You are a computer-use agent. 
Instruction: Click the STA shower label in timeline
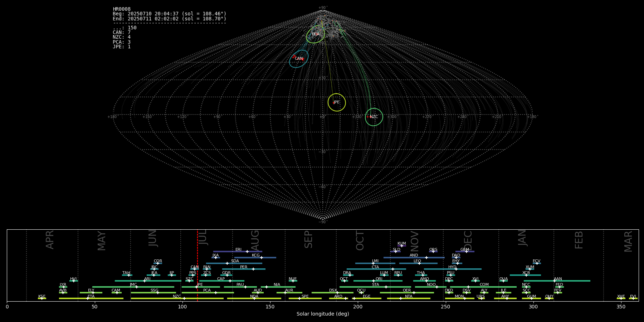click(x=375, y=285)
